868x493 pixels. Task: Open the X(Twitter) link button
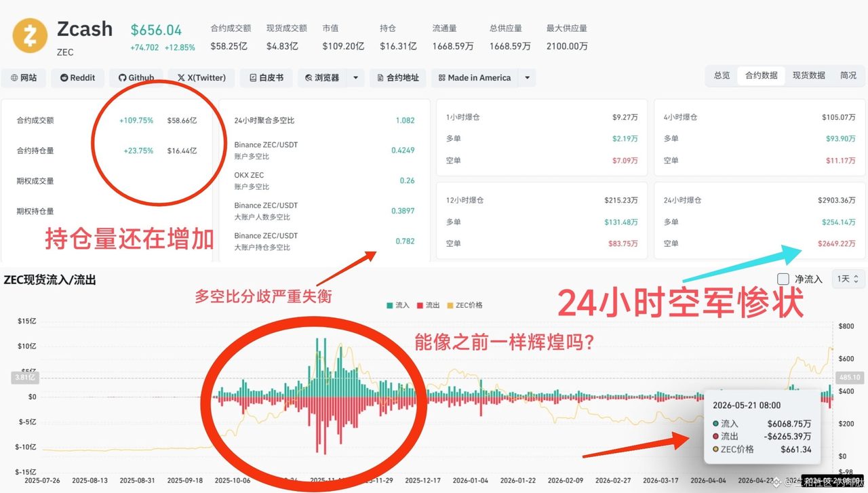point(201,78)
